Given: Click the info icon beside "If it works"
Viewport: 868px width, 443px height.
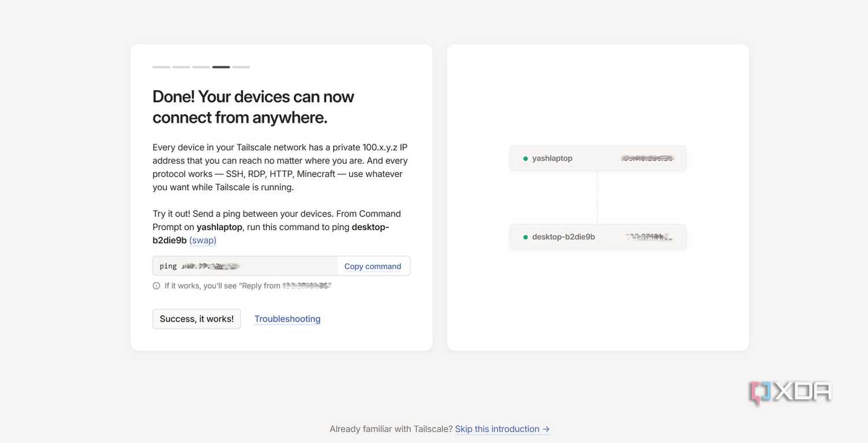Looking at the screenshot, I should tap(156, 286).
